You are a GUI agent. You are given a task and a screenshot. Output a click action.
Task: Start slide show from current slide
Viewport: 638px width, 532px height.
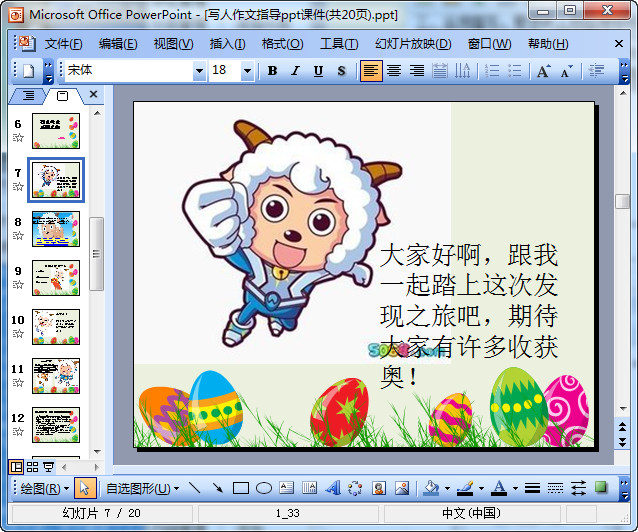click(49, 467)
